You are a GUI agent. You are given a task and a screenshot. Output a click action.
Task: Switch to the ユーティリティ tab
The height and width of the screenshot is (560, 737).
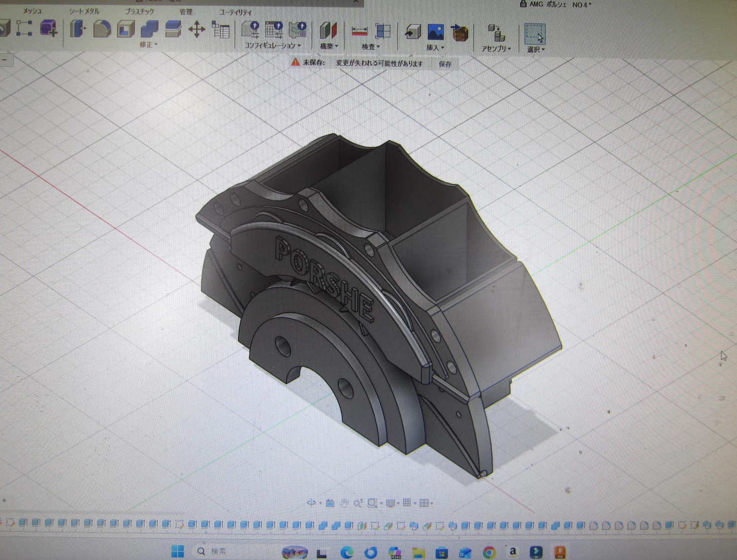click(236, 12)
